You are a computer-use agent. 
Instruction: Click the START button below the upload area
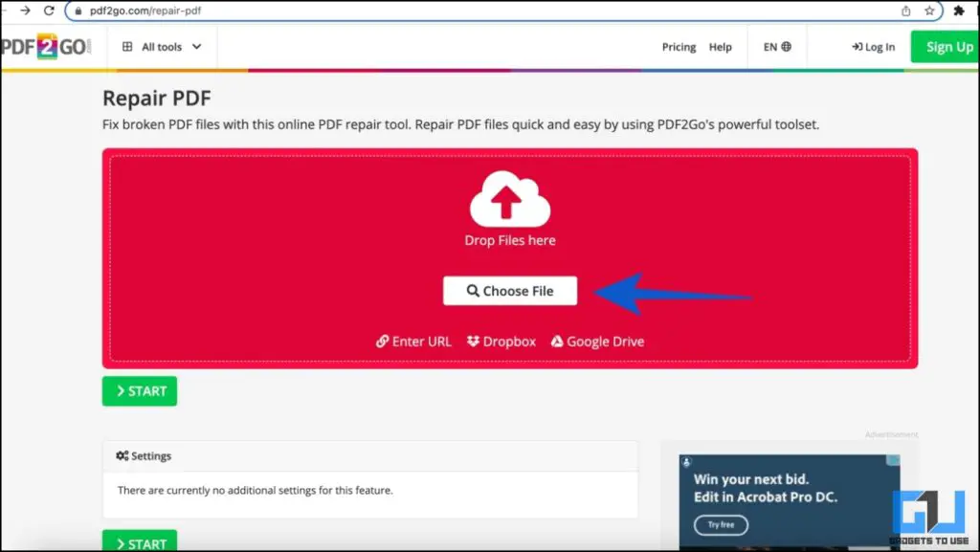[140, 391]
